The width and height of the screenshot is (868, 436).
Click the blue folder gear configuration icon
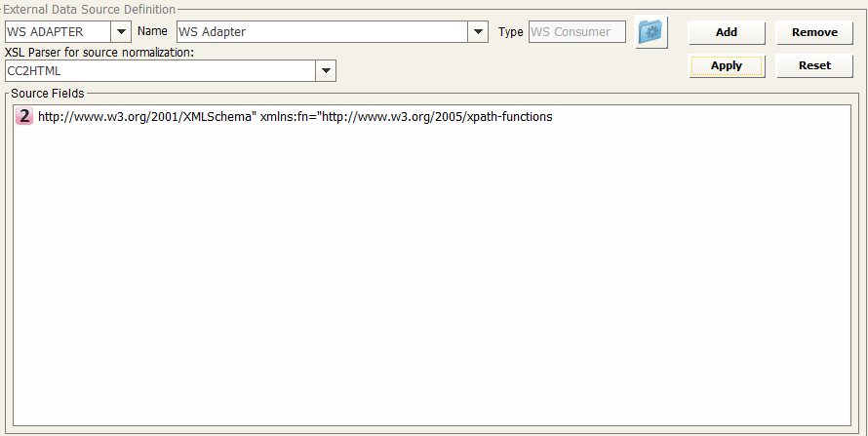pyautogui.click(x=651, y=32)
